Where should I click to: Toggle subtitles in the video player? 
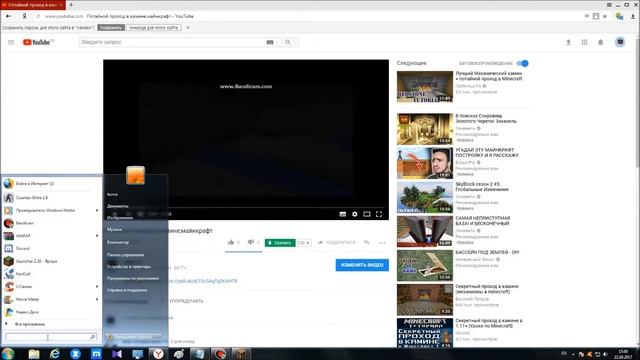[x=343, y=214]
